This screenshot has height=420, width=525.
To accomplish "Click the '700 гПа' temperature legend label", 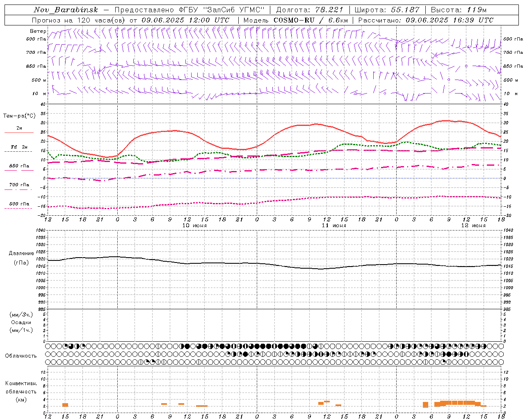I will (x=19, y=185).
